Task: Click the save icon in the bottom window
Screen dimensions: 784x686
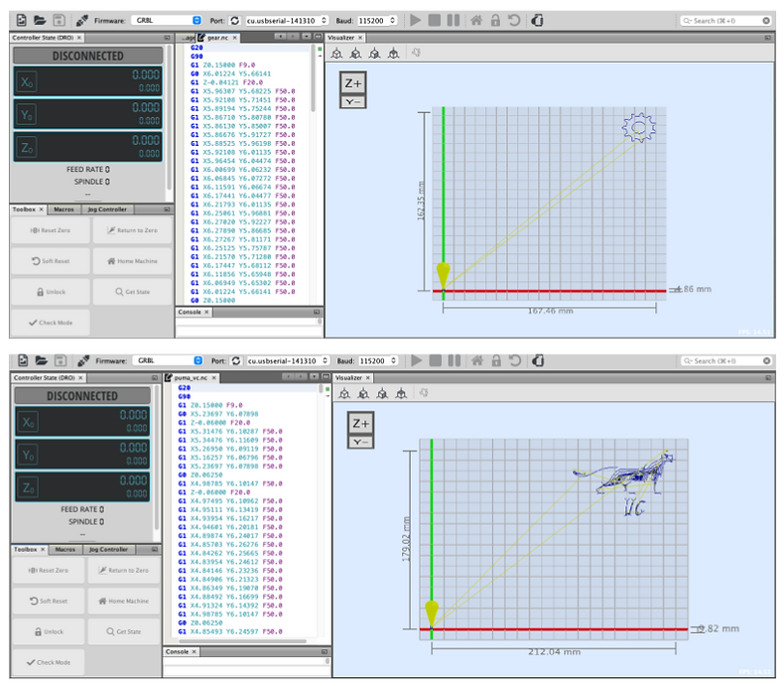Action: (x=61, y=360)
